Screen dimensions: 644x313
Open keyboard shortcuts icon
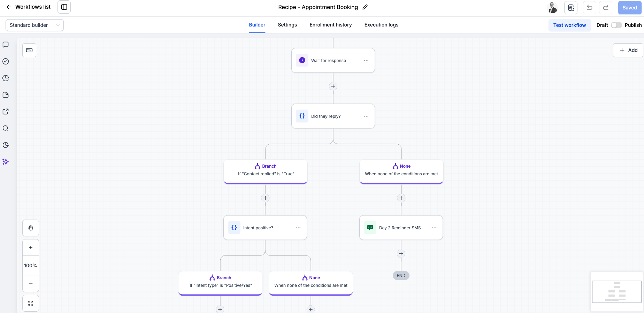[x=29, y=50]
